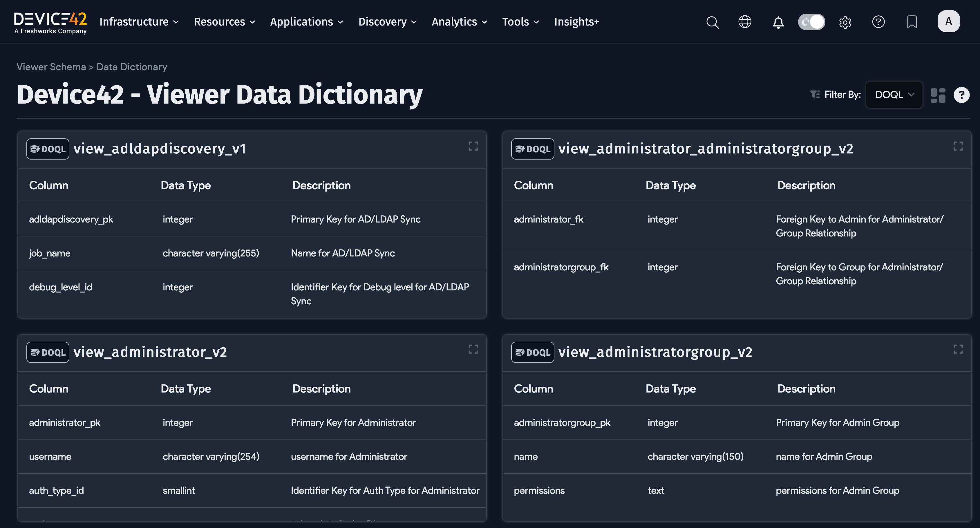Image resolution: width=980 pixels, height=528 pixels.
Task: Click the view_administrator_administratorgroup_v2 title
Action: 706,149
